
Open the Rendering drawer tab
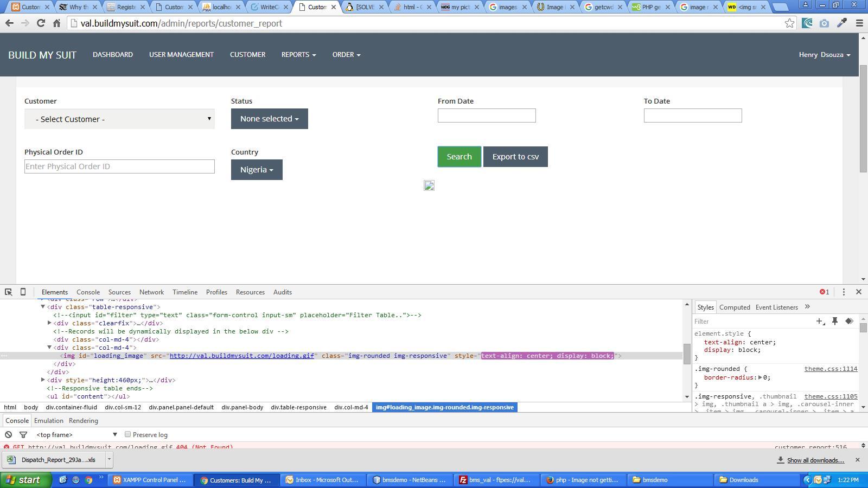[x=83, y=420]
